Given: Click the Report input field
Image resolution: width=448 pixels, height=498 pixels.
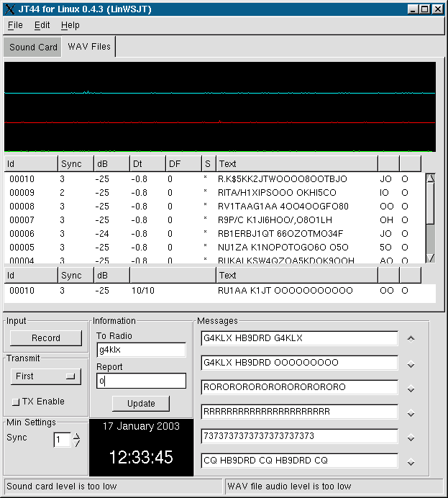Looking at the screenshot, I should (141, 381).
